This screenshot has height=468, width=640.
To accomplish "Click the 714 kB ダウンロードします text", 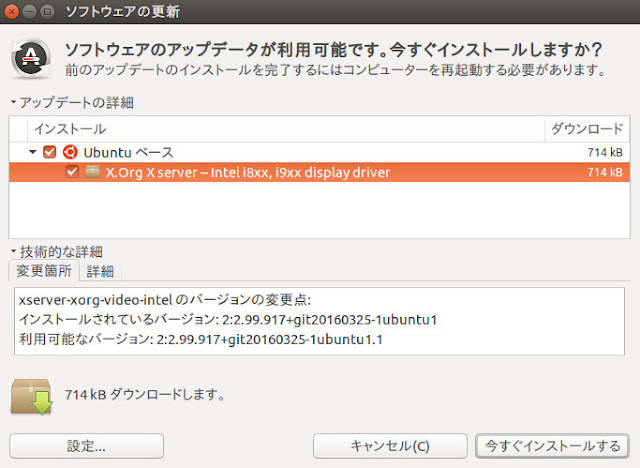I will coord(145,395).
